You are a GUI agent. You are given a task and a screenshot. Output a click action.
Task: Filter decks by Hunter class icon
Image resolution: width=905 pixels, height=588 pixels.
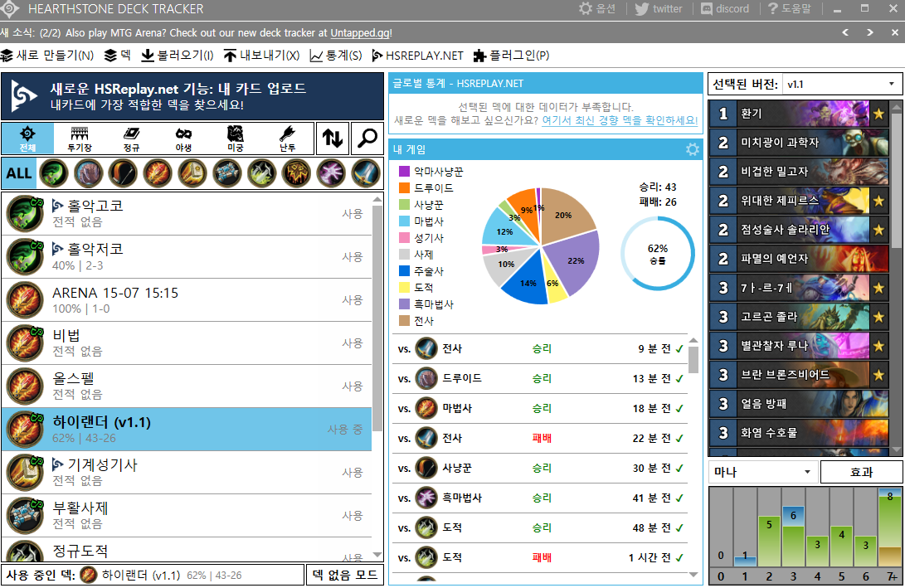123,173
